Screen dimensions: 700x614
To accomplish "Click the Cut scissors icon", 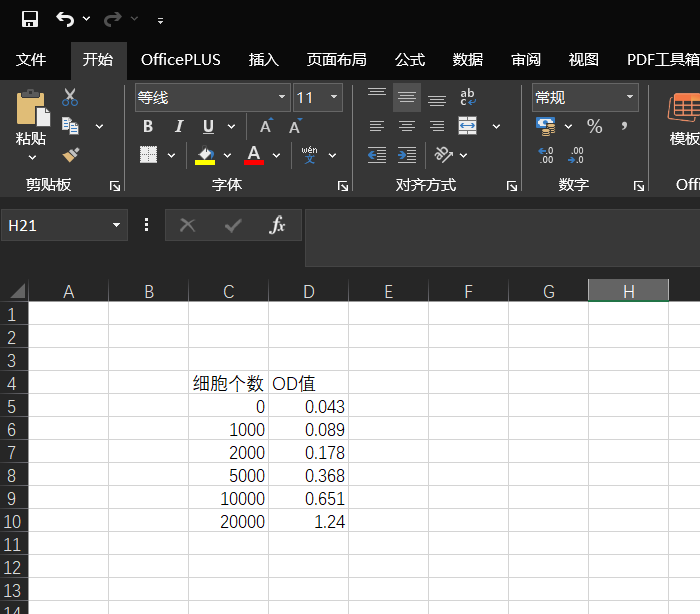I will pyautogui.click(x=70, y=98).
